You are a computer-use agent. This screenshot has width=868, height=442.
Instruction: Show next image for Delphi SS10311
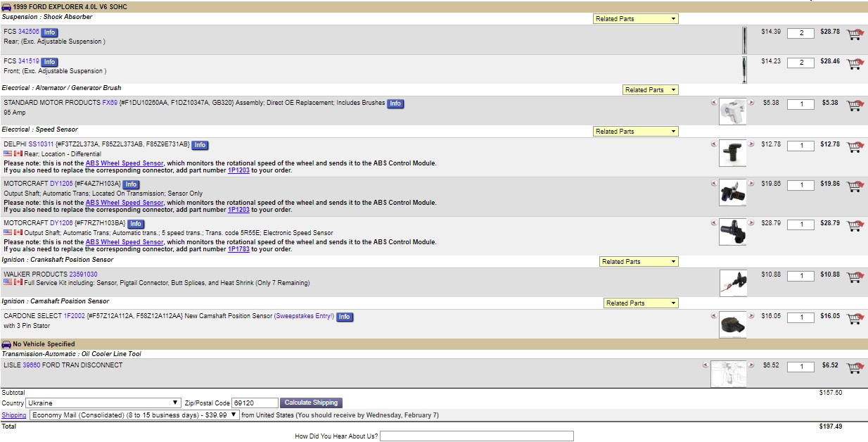[x=751, y=144]
